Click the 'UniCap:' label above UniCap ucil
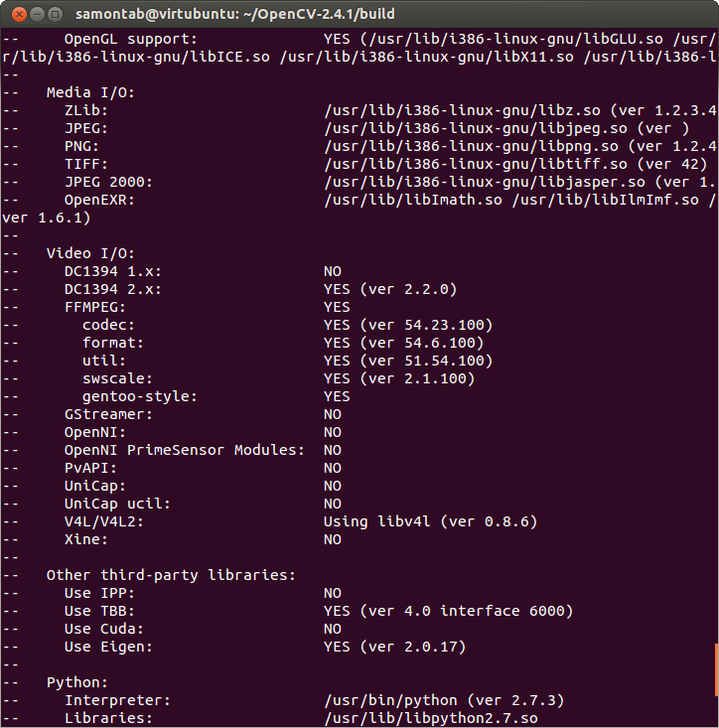The height and width of the screenshot is (728, 719). tap(94, 486)
